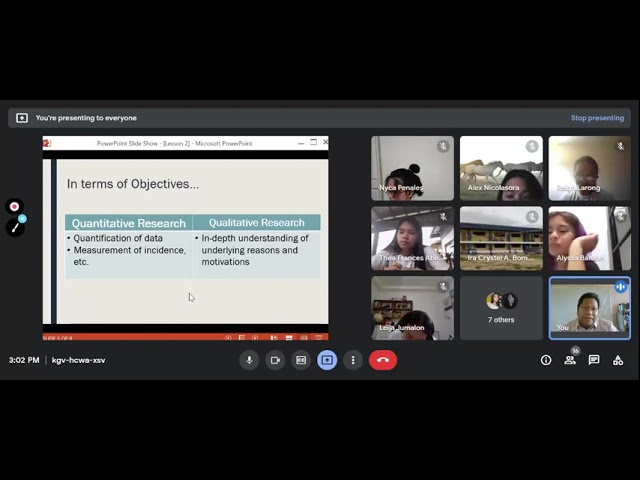
Task: Click the slide title In terms of Objectives
Action: tap(133, 184)
